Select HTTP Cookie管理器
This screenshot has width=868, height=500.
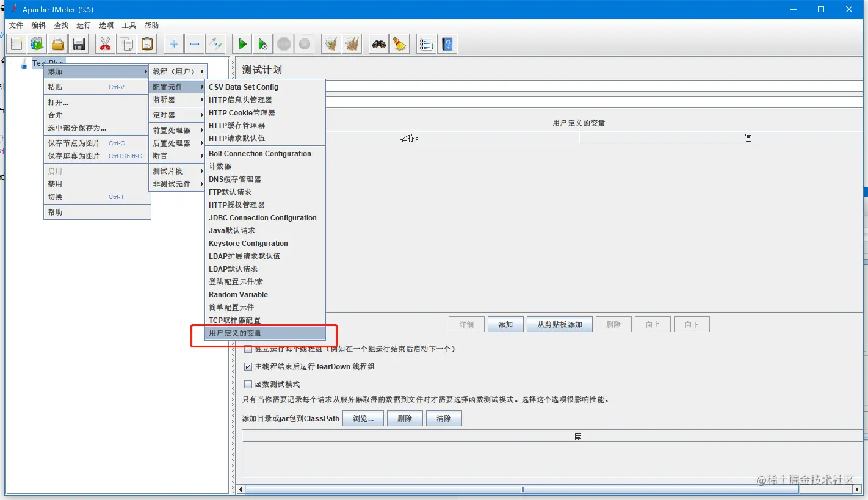pos(265,112)
